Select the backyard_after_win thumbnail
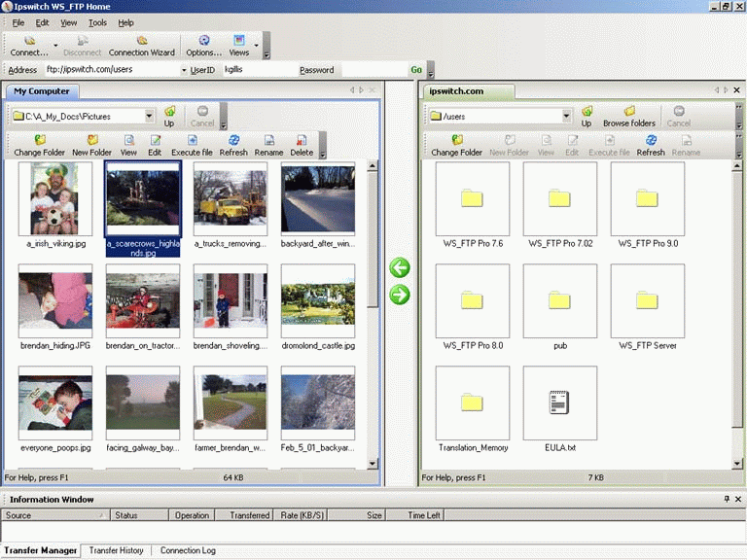The height and width of the screenshot is (560, 747). coord(318,198)
